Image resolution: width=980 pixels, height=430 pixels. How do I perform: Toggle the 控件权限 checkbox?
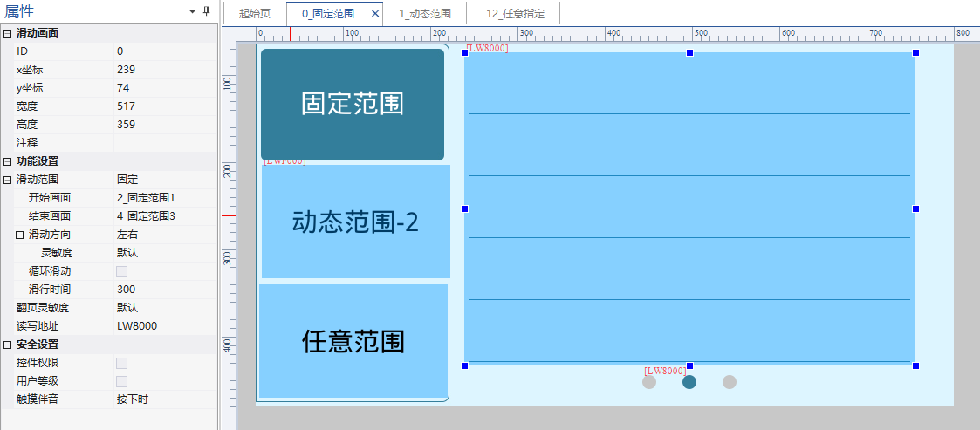(x=122, y=363)
